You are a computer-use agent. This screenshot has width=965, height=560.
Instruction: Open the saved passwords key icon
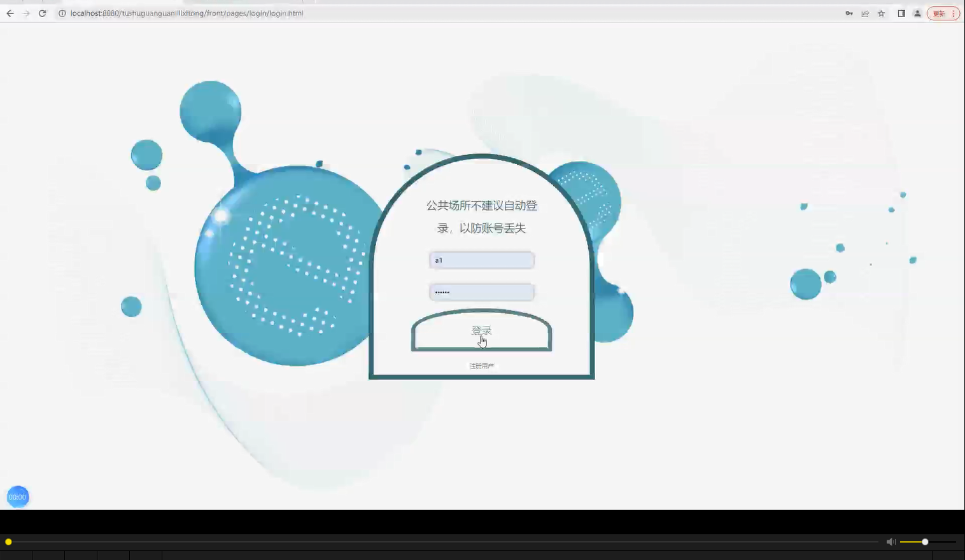pos(849,13)
